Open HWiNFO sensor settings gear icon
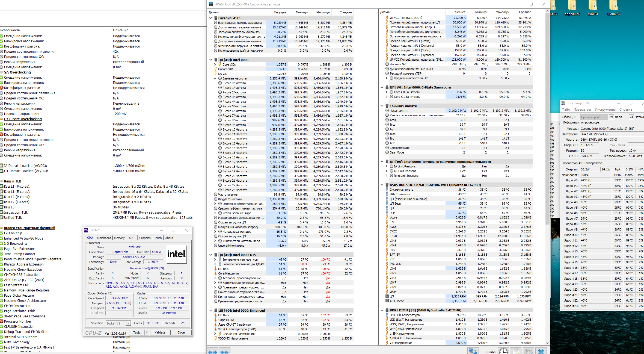This screenshot has width=644, height=354. 529,351
